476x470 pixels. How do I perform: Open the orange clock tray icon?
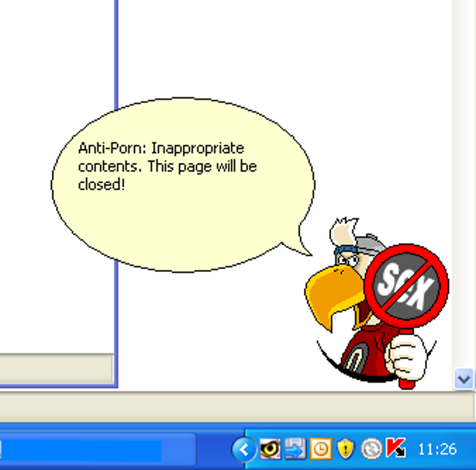[x=321, y=449]
